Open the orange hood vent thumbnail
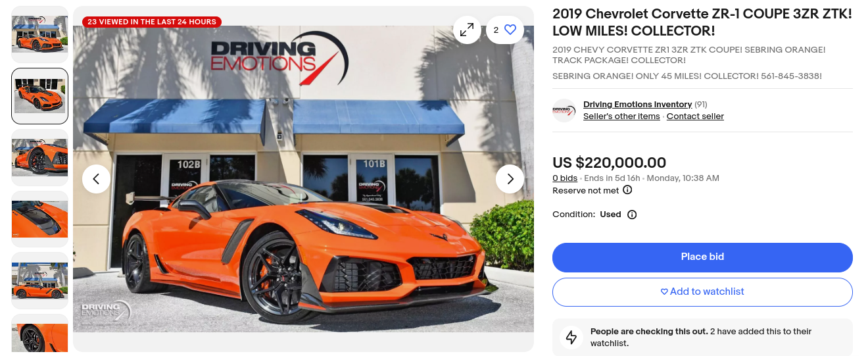868x356 pixels. [39, 219]
